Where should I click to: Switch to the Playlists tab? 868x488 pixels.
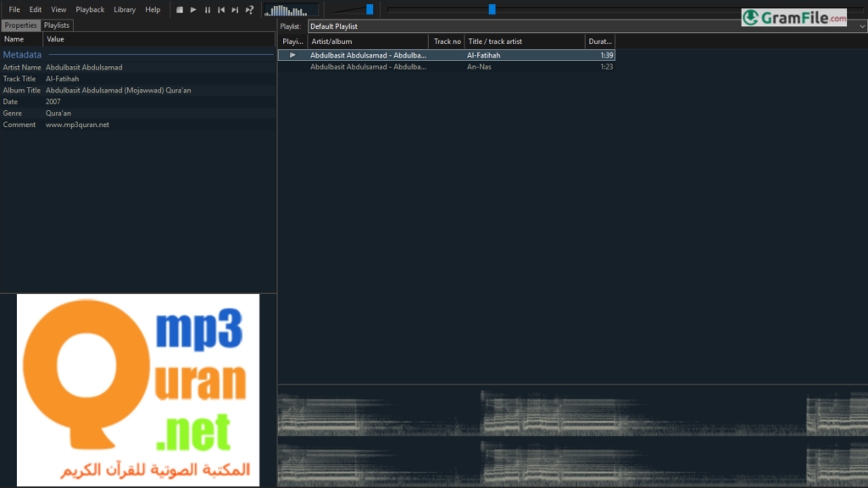click(58, 25)
